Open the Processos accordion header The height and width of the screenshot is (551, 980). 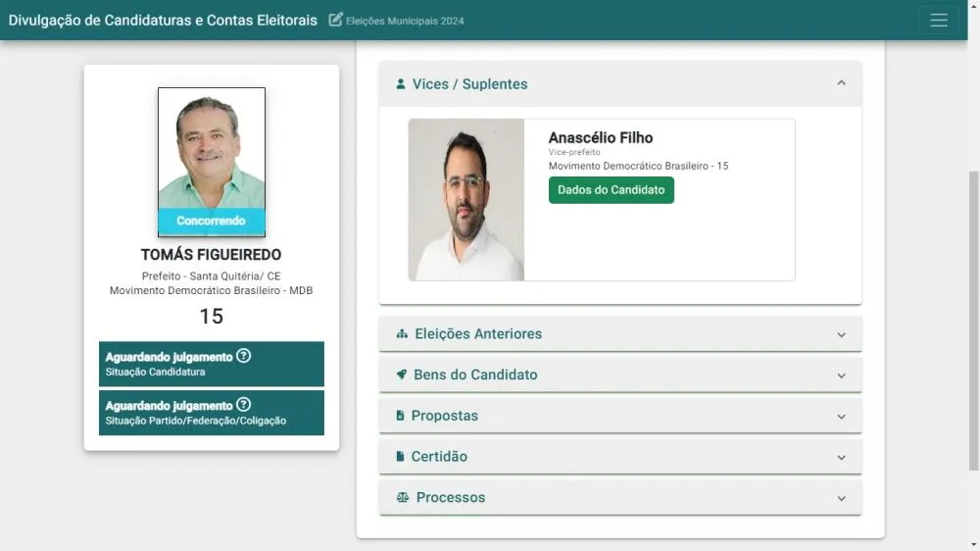click(x=619, y=498)
